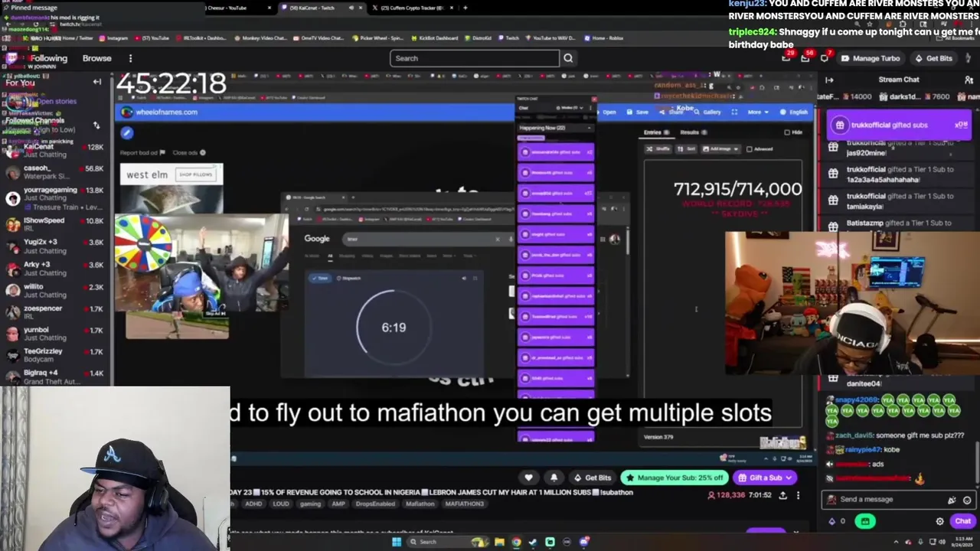
Task: Click the 6:19 Google timer dial
Action: tap(394, 327)
